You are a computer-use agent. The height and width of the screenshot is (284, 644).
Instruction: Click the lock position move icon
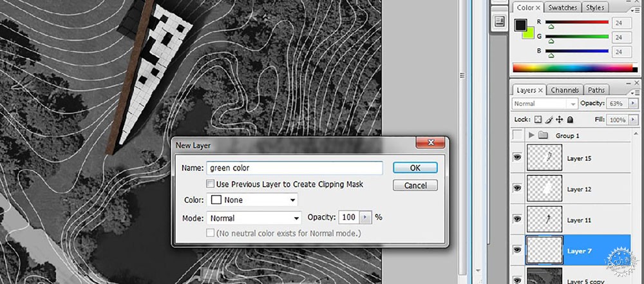(559, 120)
